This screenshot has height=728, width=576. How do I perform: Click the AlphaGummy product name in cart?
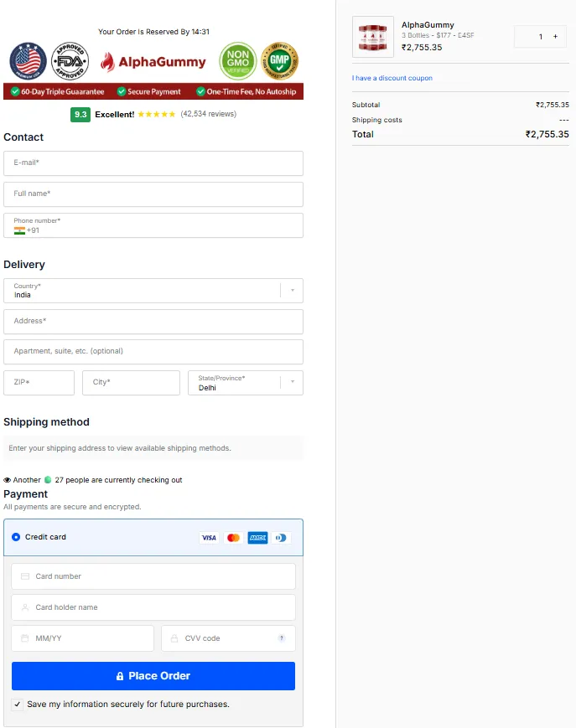point(428,25)
